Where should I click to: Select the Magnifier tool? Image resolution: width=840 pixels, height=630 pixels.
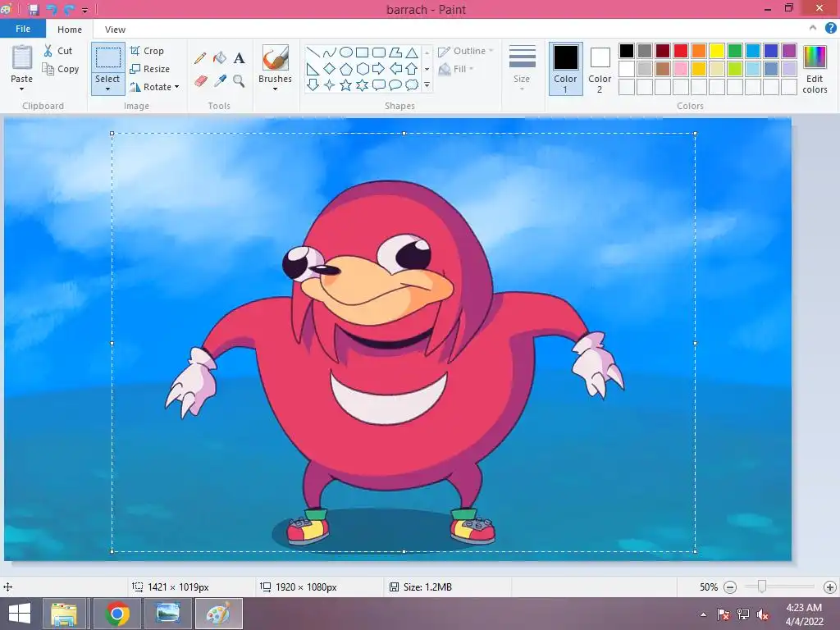(x=239, y=81)
